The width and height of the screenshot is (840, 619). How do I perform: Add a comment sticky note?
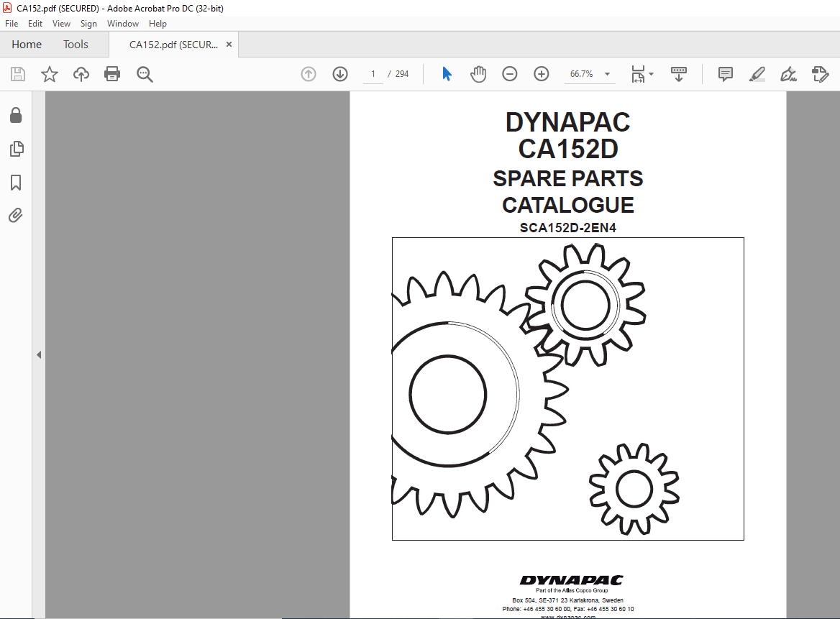(726, 74)
